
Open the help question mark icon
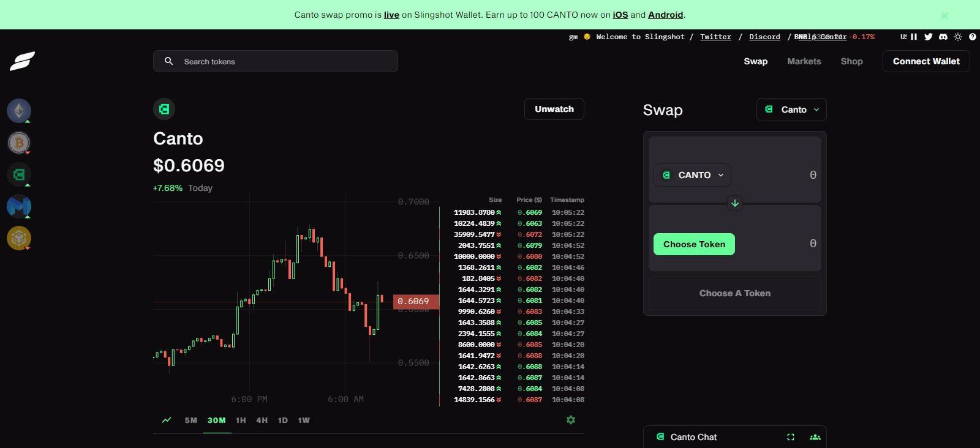pyautogui.click(x=973, y=37)
